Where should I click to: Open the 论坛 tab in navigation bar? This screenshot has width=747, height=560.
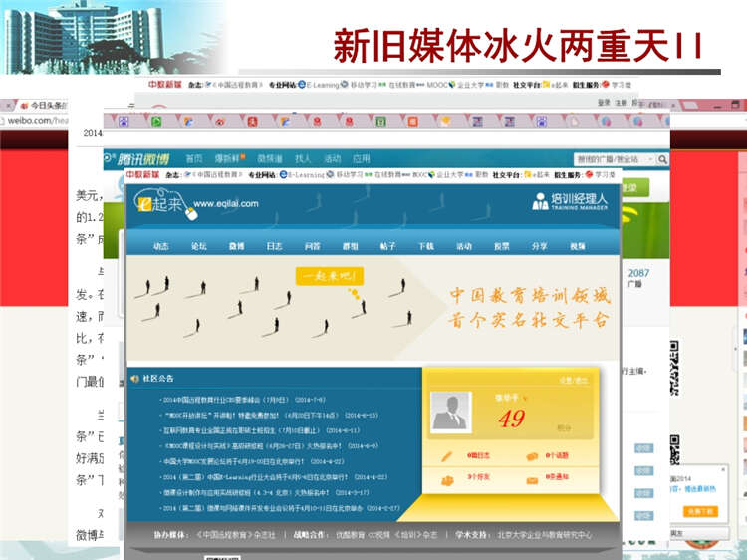click(199, 246)
